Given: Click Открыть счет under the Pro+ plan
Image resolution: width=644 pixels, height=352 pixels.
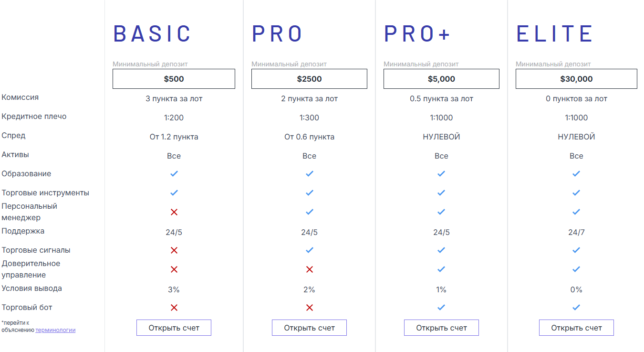Looking at the screenshot, I should 441,328.
